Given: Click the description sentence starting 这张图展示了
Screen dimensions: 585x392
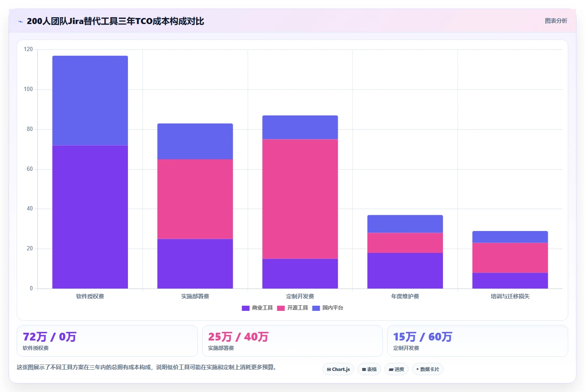Looking at the screenshot, I should click(x=148, y=368).
